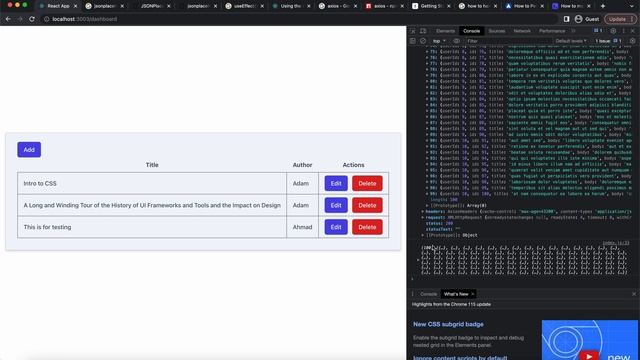Open the top JavaScript context dropdown
This screenshot has height=360, width=640.
[439, 41]
